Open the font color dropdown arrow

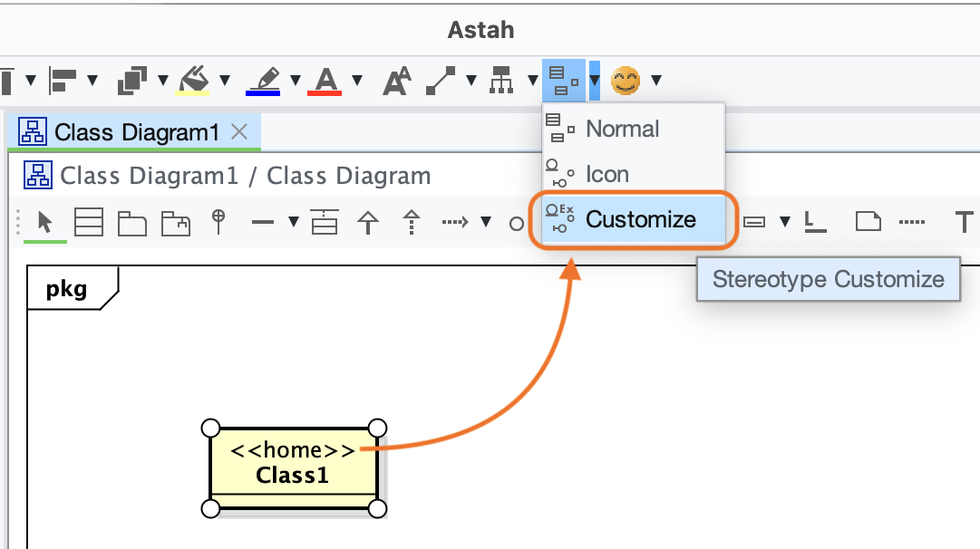pos(356,81)
